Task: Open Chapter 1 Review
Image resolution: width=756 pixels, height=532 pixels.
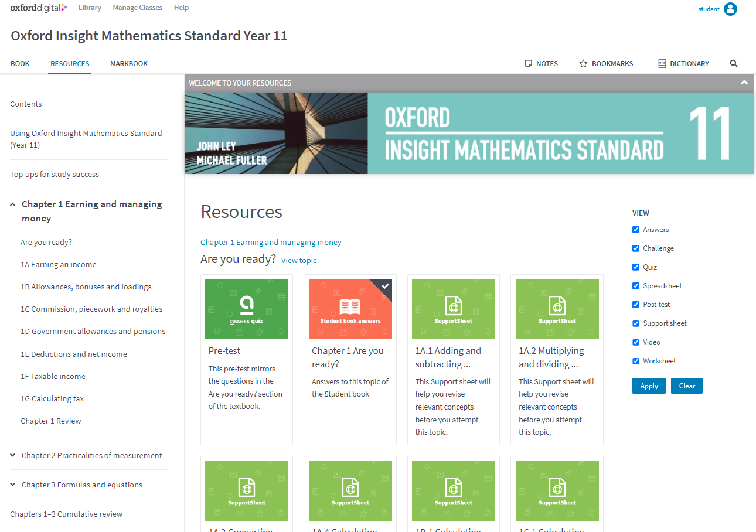Action: coord(51,421)
